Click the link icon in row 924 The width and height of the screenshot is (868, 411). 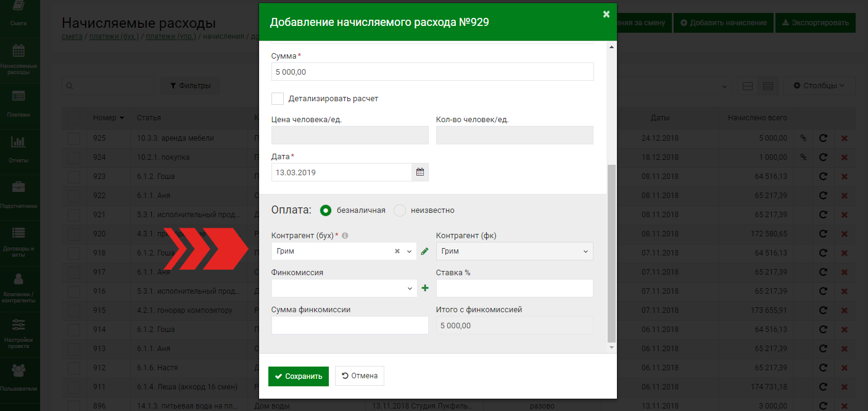(803, 157)
